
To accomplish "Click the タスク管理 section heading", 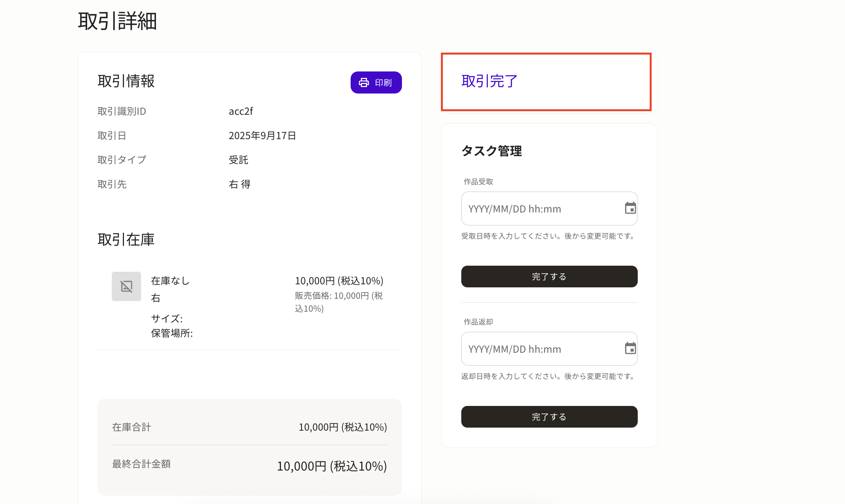I will (491, 151).
